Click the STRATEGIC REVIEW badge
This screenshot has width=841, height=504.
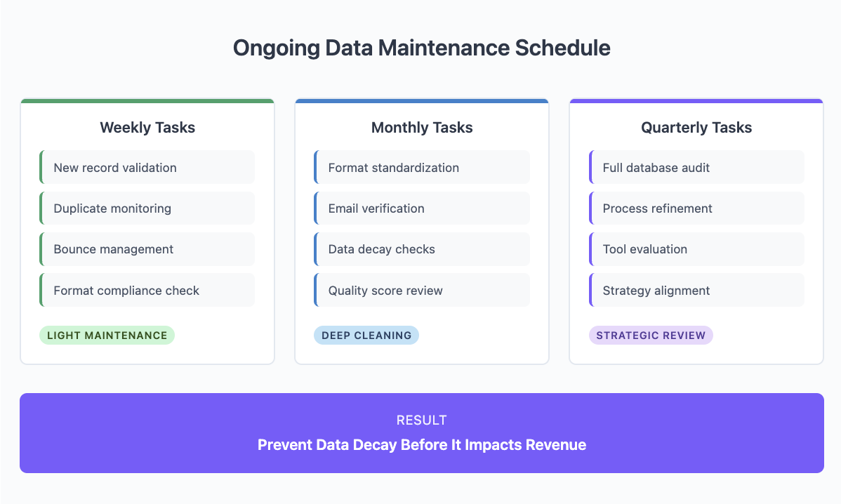pos(651,335)
